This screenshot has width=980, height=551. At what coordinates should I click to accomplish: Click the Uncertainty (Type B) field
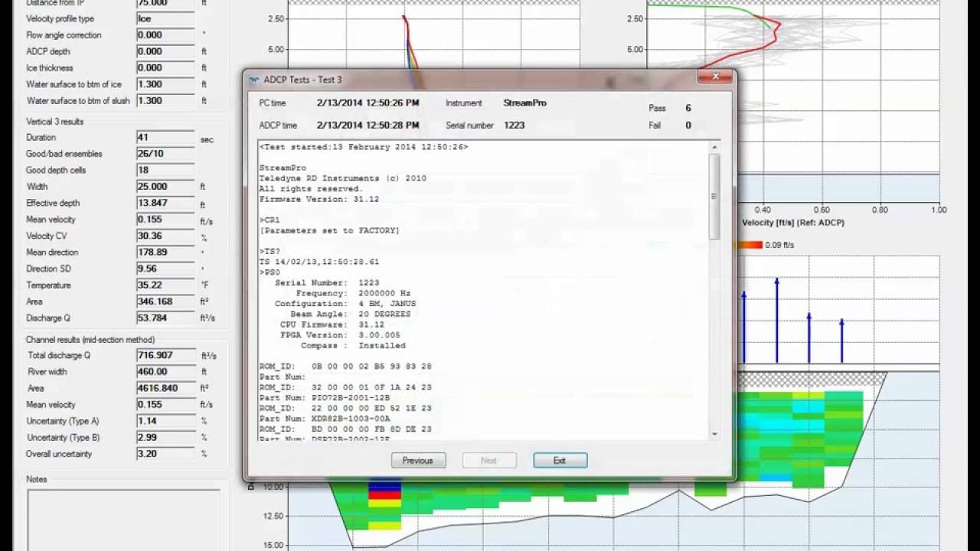[165, 438]
